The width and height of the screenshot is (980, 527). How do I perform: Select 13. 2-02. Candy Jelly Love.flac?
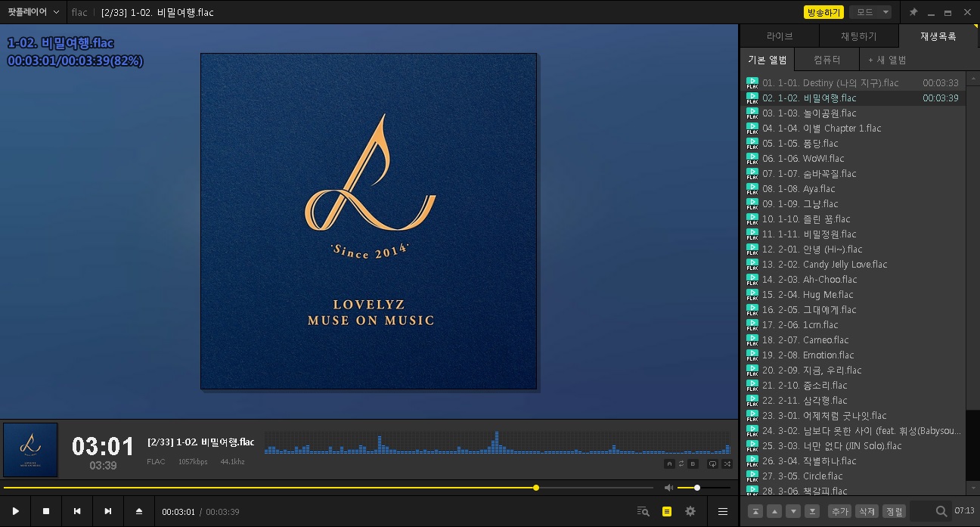(x=853, y=265)
